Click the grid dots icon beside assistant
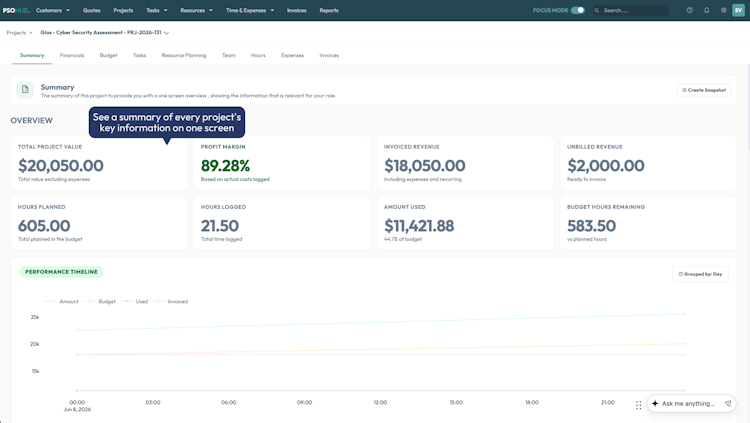The image size is (750, 423). coord(639,405)
